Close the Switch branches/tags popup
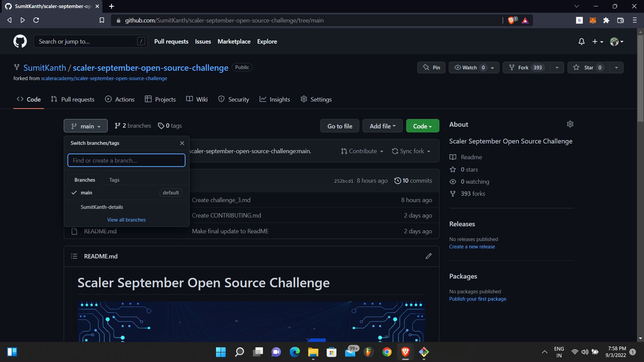644x362 pixels. pyautogui.click(x=182, y=143)
